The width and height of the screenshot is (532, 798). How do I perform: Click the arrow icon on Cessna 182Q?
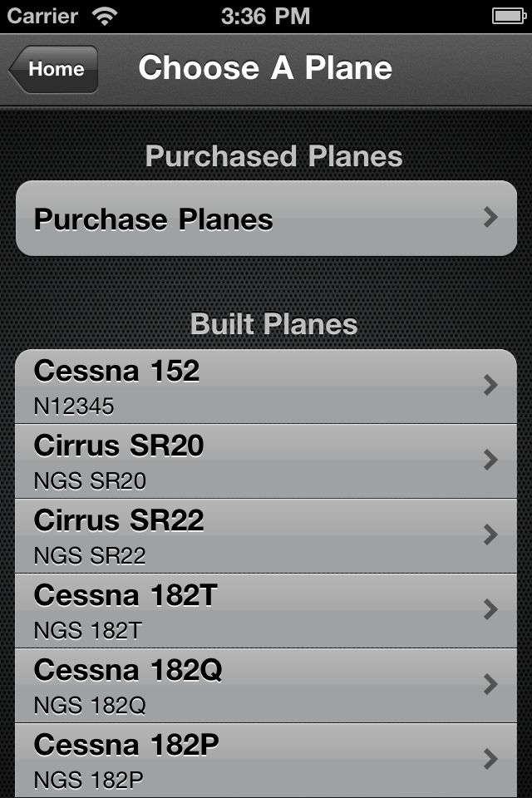coord(490,684)
